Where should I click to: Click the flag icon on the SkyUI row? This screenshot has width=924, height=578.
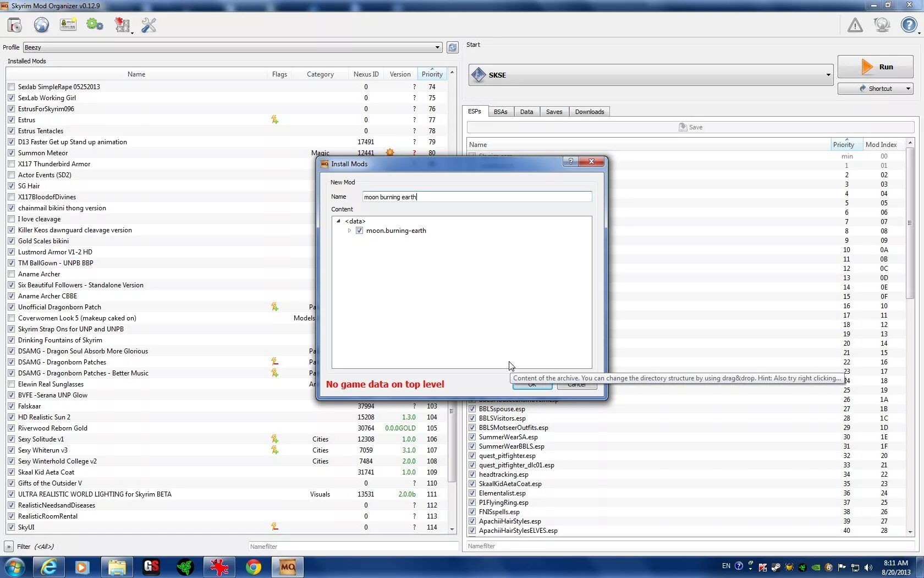(x=274, y=527)
